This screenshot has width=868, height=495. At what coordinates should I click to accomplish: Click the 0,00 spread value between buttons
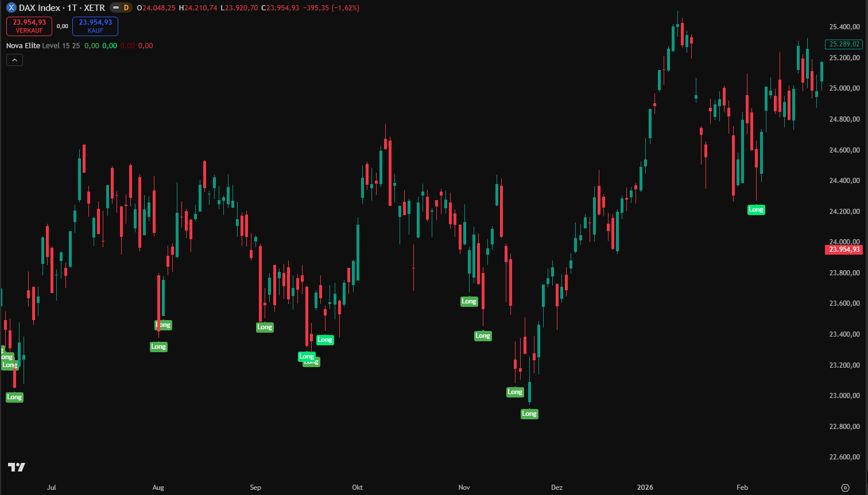pyautogui.click(x=63, y=26)
